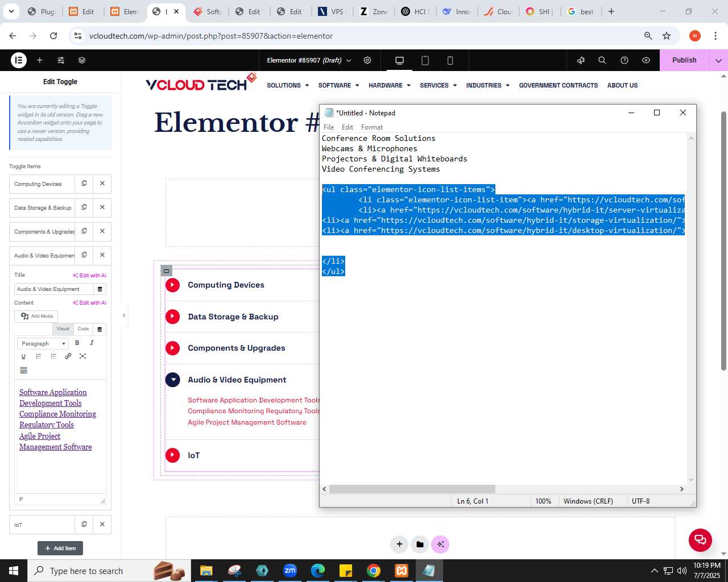Click the Title input field
The width and height of the screenshot is (728, 582).
point(54,289)
